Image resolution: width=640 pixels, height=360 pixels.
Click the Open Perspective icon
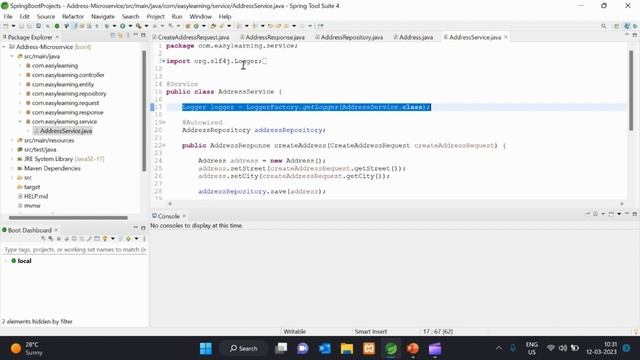[x=617, y=26]
